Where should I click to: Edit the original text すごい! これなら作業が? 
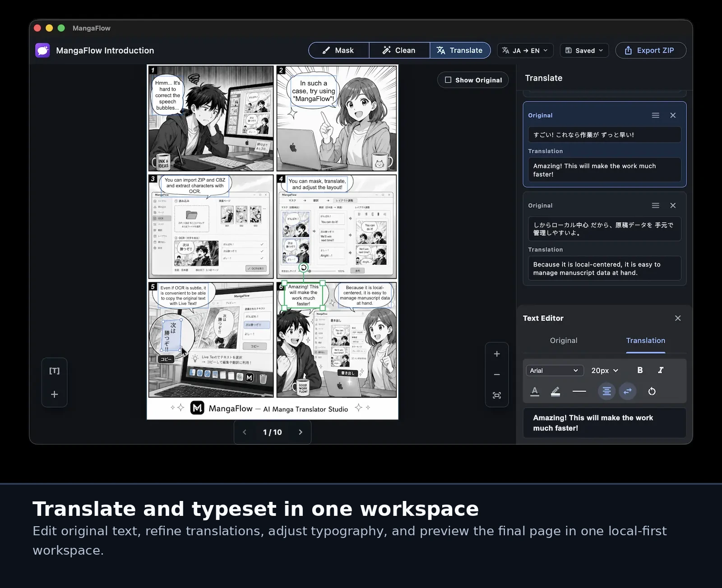click(x=604, y=135)
